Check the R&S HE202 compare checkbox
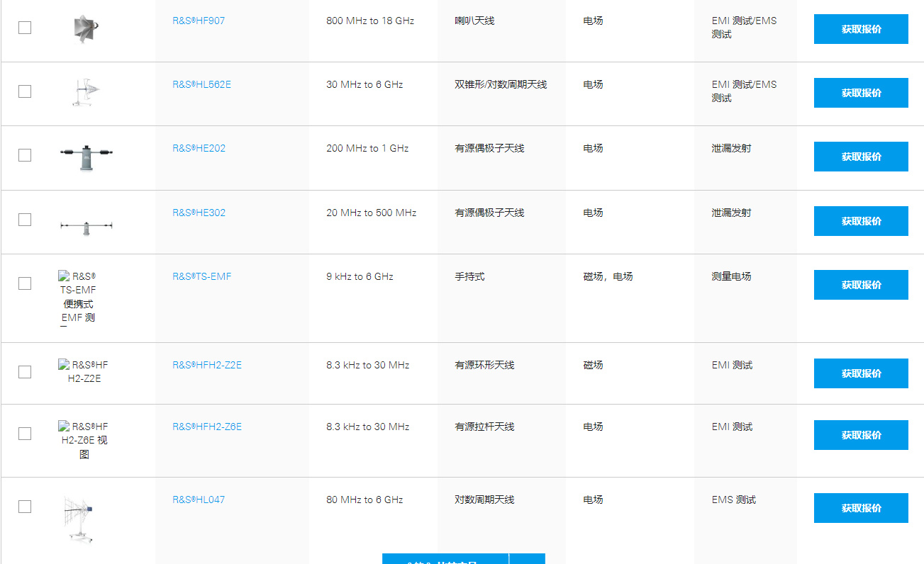 (x=25, y=155)
